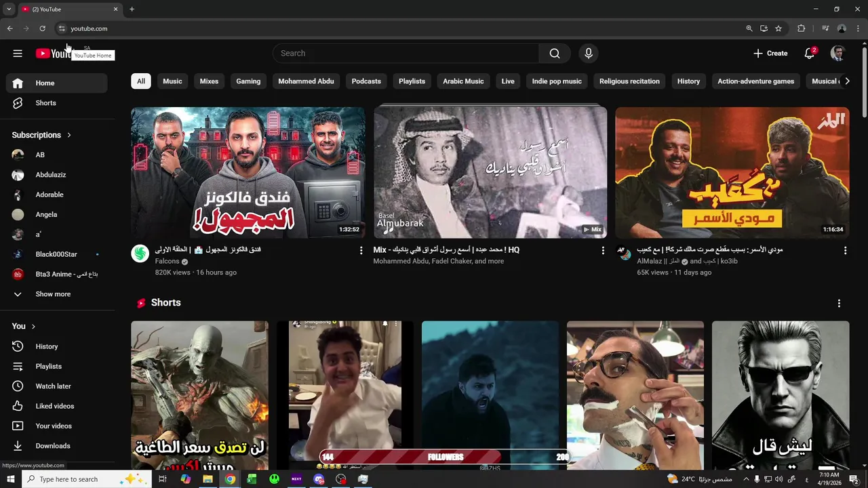
Task: Open the shaving man Short
Action: (x=635, y=396)
